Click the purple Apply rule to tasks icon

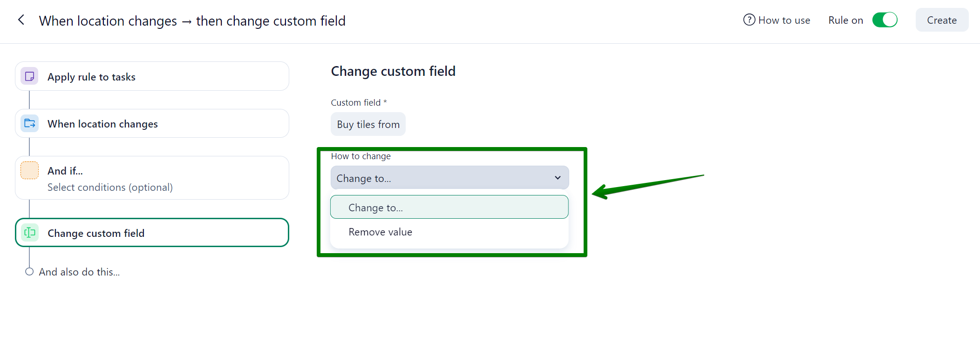click(30, 76)
